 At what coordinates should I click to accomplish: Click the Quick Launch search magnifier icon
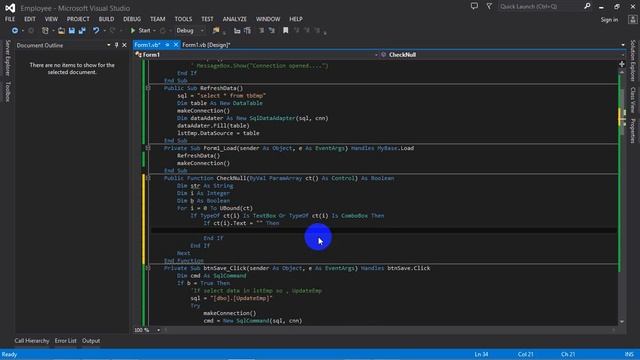pyautogui.click(x=587, y=6)
